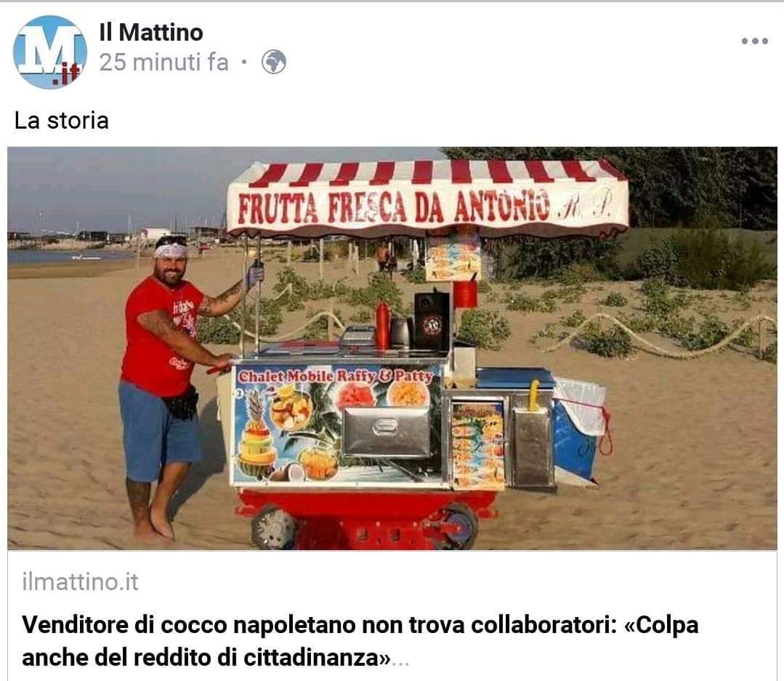Click the "Chalet Mobile Raffy & Patty" sign

pyautogui.click(x=336, y=376)
